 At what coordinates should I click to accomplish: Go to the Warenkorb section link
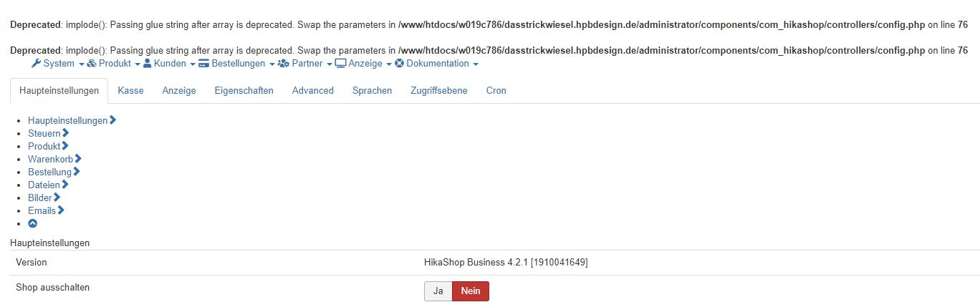(50, 159)
